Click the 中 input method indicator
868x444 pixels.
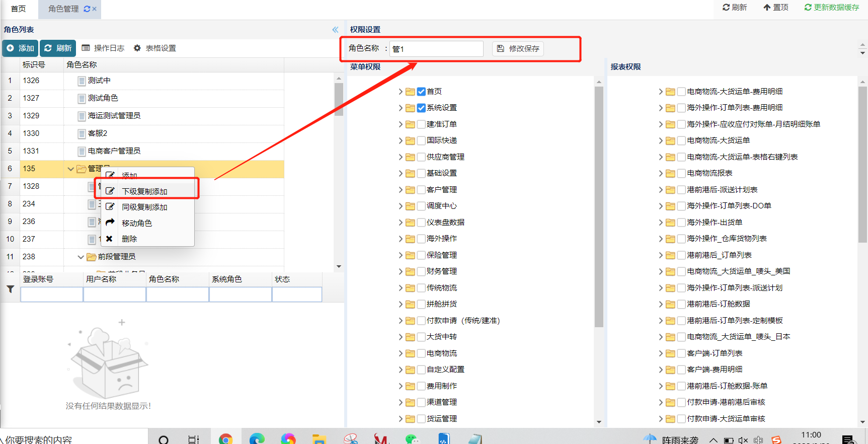pos(758,440)
